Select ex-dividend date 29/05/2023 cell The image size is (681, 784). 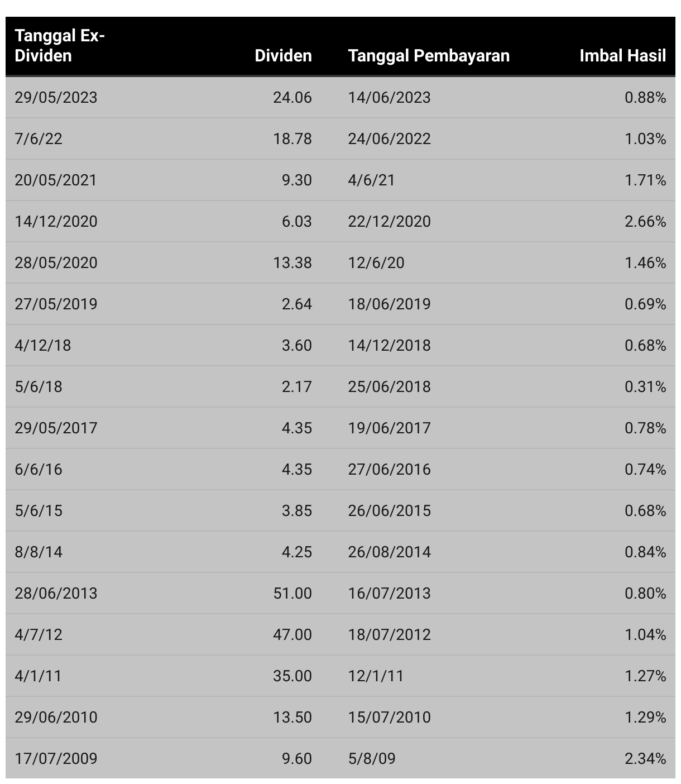[x=56, y=98]
